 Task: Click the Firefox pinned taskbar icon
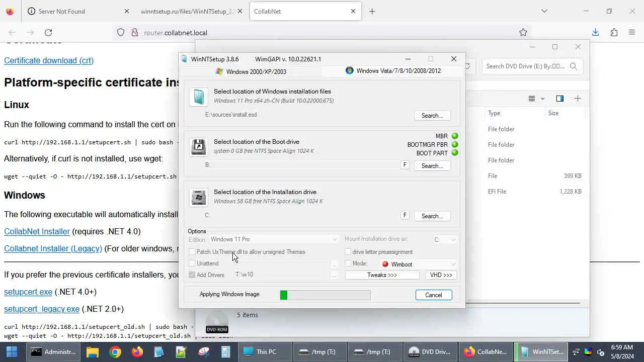pyautogui.click(x=137, y=352)
